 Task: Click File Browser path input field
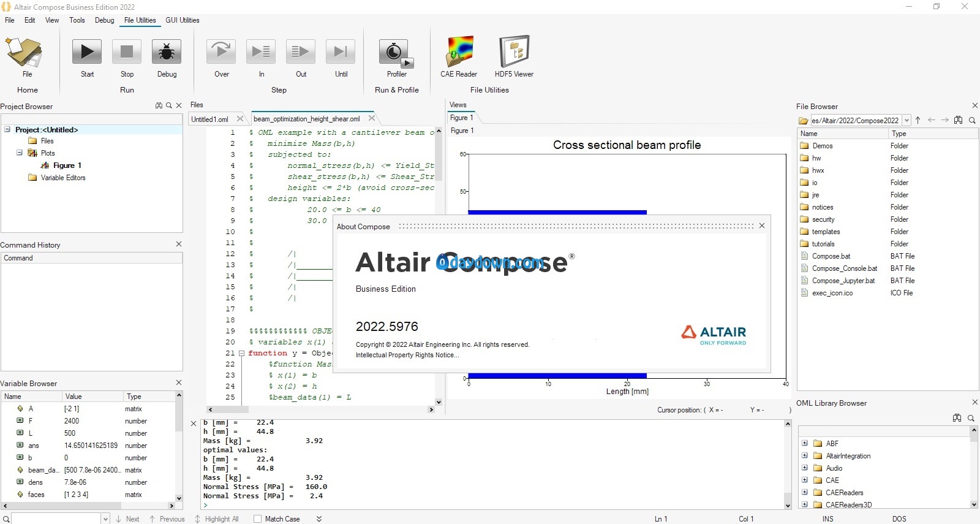856,121
